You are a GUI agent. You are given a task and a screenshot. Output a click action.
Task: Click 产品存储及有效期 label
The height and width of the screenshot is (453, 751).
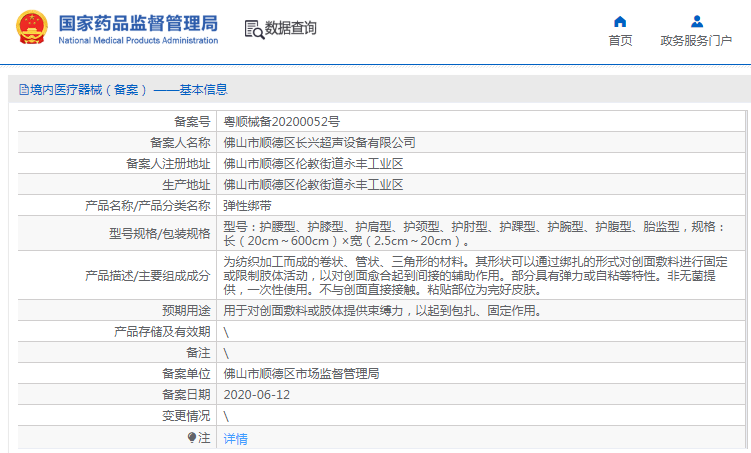[x=162, y=332]
